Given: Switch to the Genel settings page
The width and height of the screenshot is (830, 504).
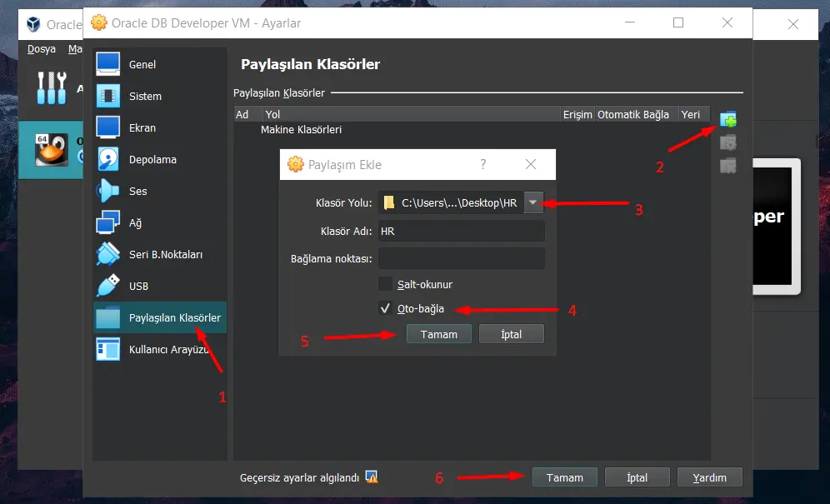Looking at the screenshot, I should tap(142, 64).
